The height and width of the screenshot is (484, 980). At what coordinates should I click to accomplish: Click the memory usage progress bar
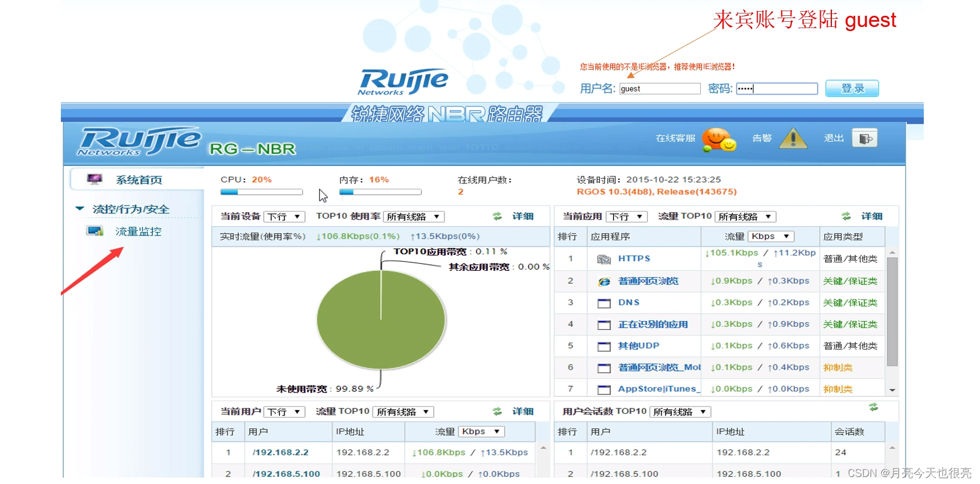380,192
